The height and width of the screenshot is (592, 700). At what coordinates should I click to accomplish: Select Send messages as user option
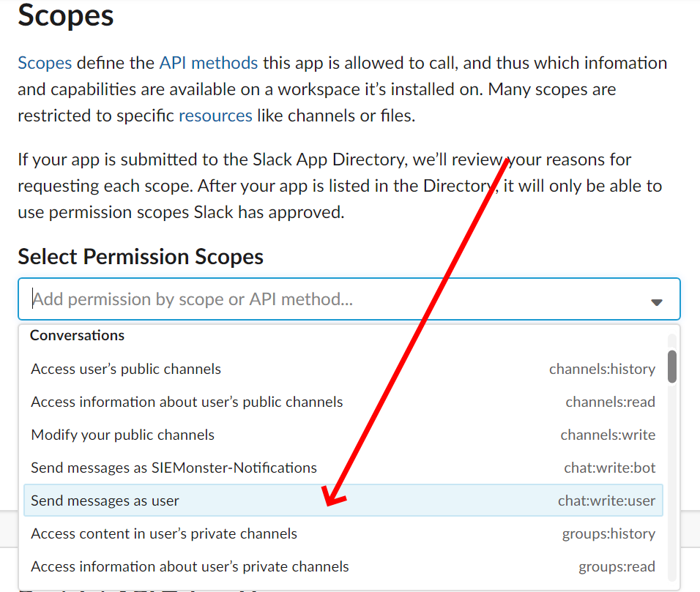point(105,501)
